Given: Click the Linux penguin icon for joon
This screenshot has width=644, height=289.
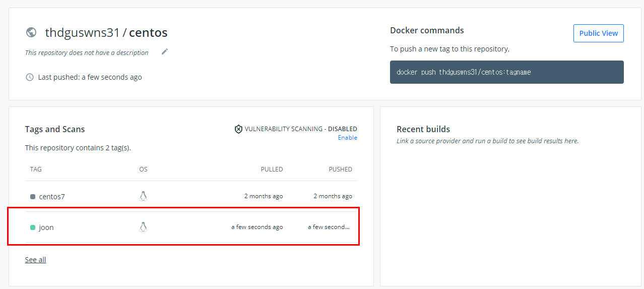Looking at the screenshot, I should [143, 227].
